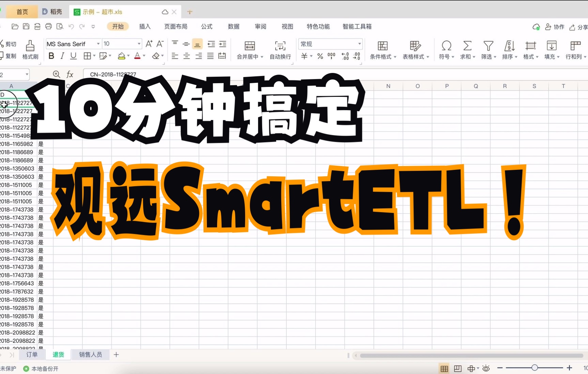Export to PDF icon
The width and height of the screenshot is (588, 374).
pos(37,27)
